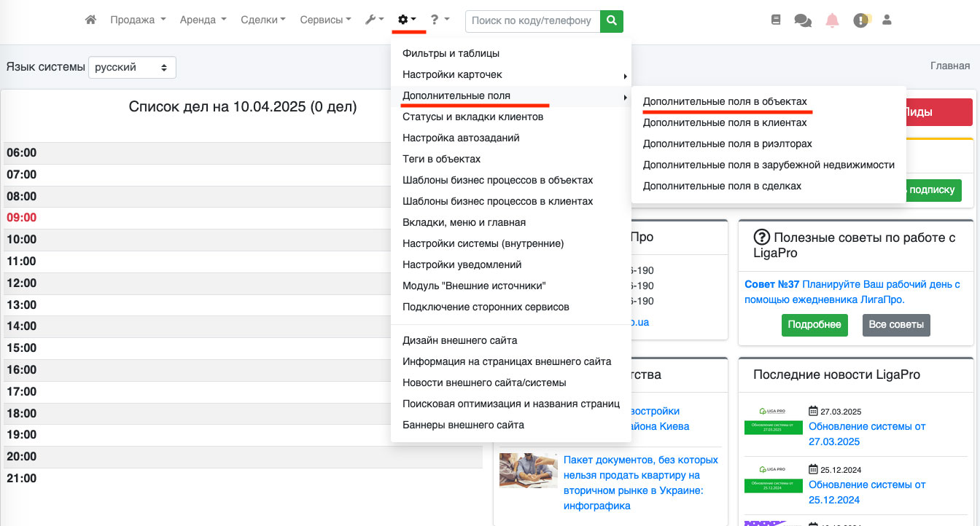Click the Подробнее green button
The width and height of the screenshot is (980, 526).
[x=814, y=325]
